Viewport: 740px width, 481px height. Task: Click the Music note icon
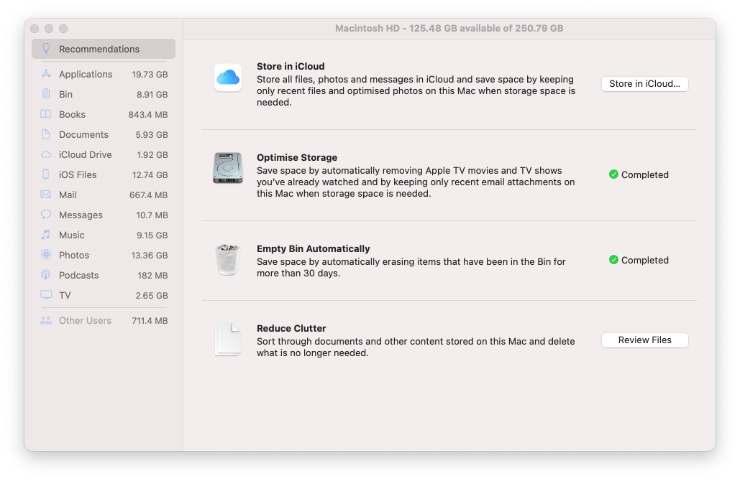(x=46, y=235)
